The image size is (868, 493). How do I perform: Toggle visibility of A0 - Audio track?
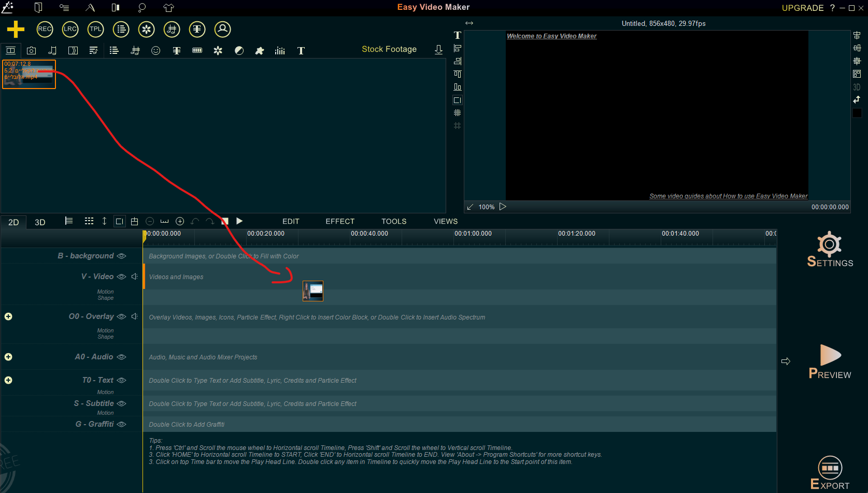tap(122, 357)
